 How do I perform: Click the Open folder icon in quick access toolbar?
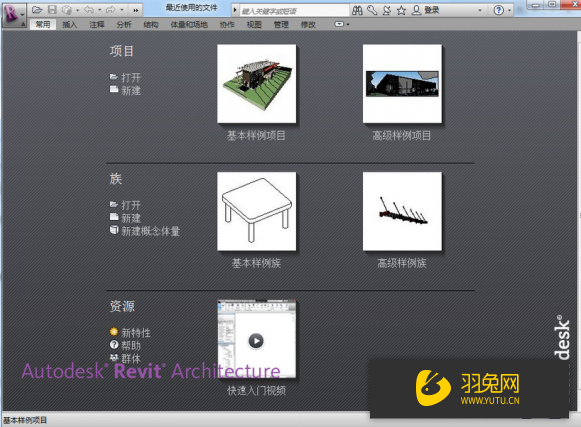36,10
